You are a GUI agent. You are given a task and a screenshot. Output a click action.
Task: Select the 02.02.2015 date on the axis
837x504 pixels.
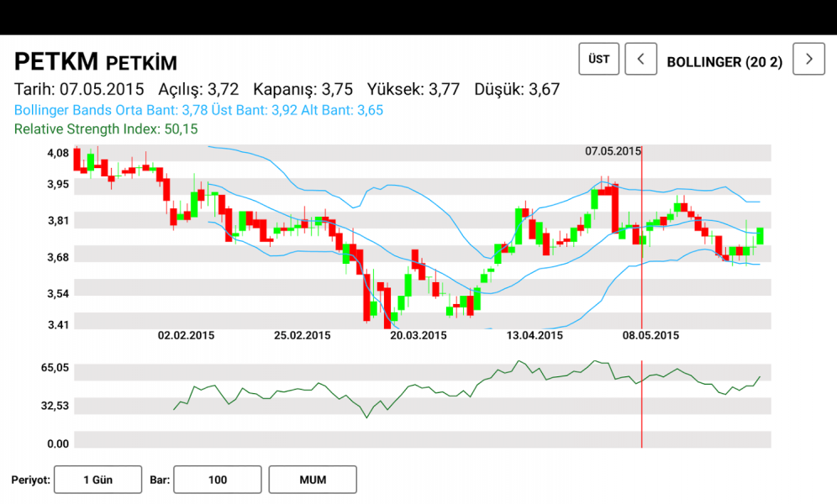coord(186,335)
